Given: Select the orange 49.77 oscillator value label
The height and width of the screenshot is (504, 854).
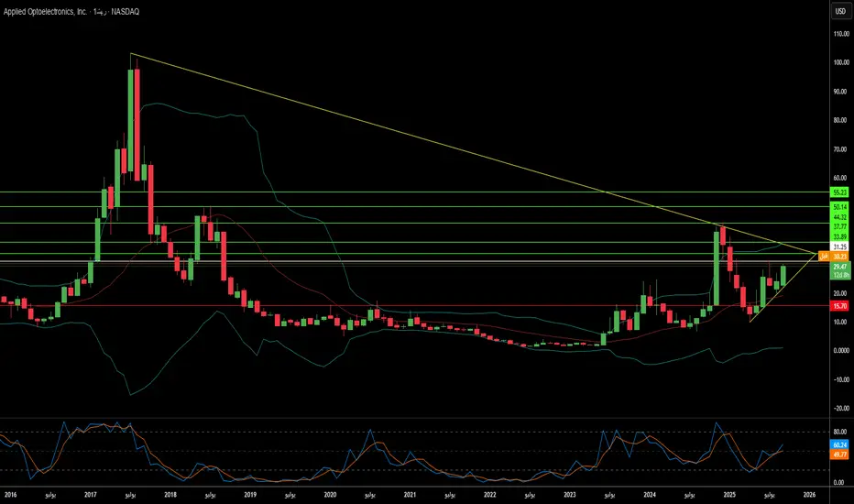Looking at the screenshot, I should click(x=840, y=455).
